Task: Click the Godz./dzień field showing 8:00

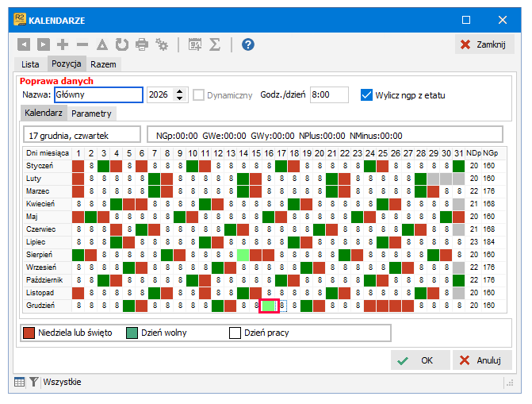Action: 329,94
